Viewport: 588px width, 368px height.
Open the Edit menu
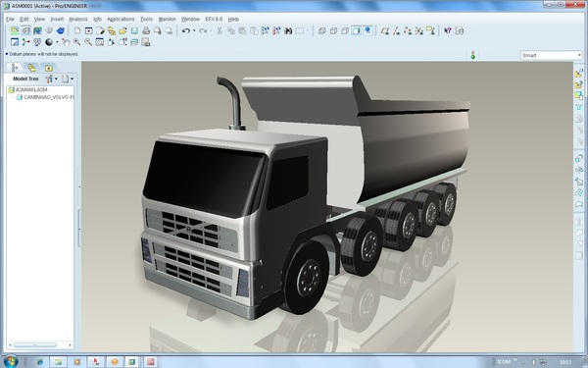(24, 20)
